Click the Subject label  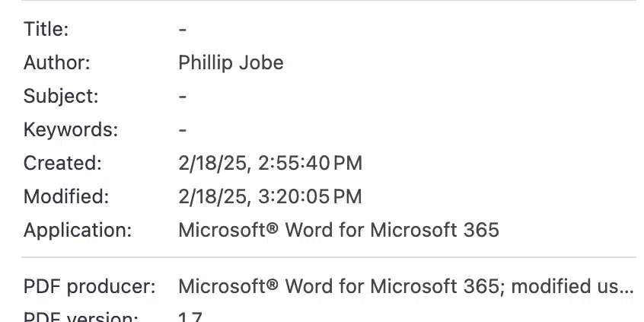[x=61, y=97]
